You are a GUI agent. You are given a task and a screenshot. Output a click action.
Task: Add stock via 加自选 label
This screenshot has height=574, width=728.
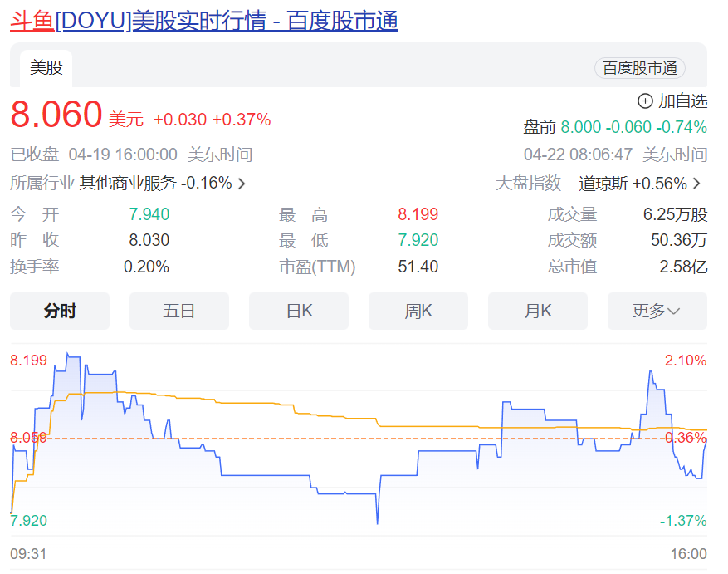point(682,101)
